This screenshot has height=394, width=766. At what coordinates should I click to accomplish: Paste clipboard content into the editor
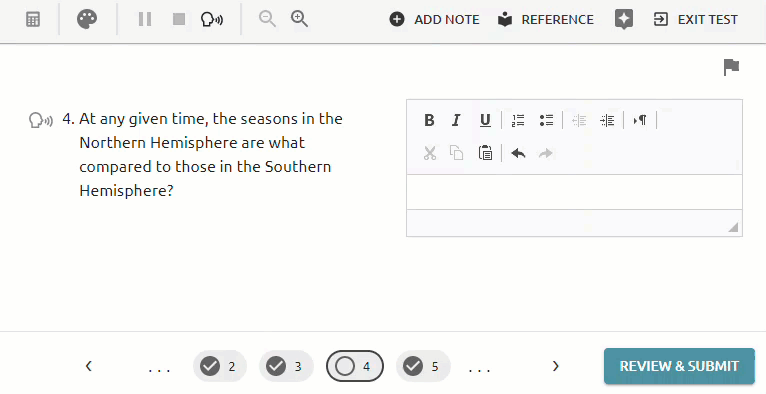pos(485,153)
